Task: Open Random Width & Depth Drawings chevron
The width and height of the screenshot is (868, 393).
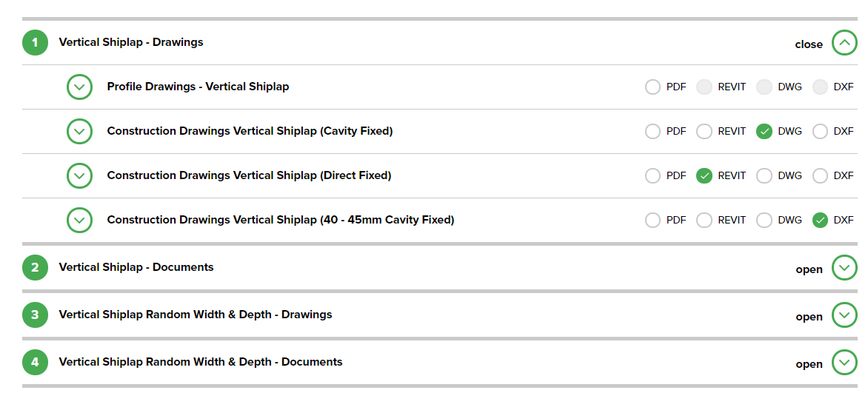Action: point(844,315)
